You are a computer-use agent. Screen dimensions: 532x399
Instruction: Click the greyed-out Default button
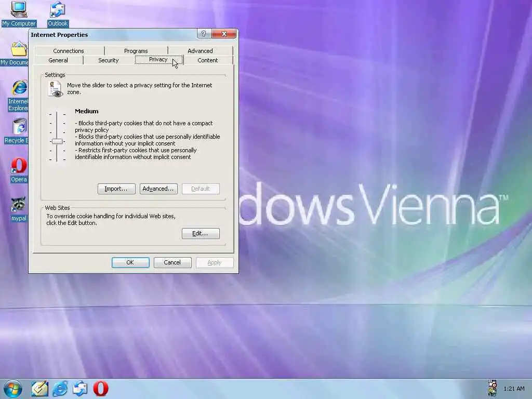(201, 189)
